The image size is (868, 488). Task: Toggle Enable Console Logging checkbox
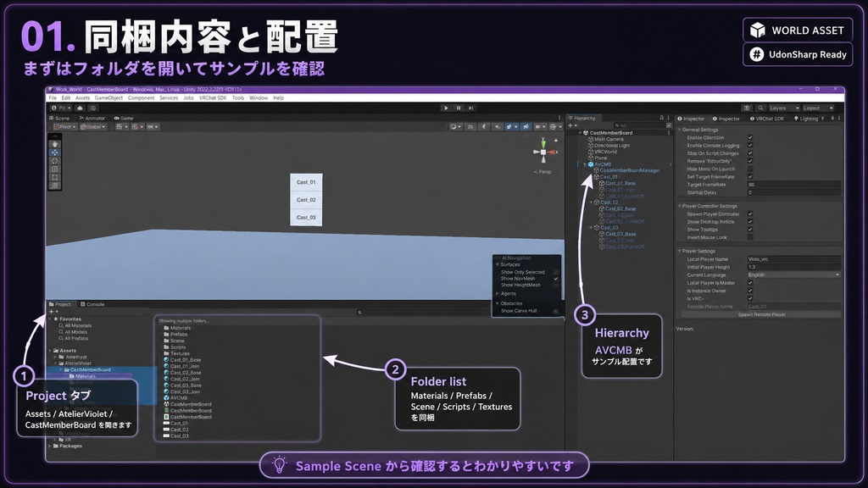tap(750, 146)
